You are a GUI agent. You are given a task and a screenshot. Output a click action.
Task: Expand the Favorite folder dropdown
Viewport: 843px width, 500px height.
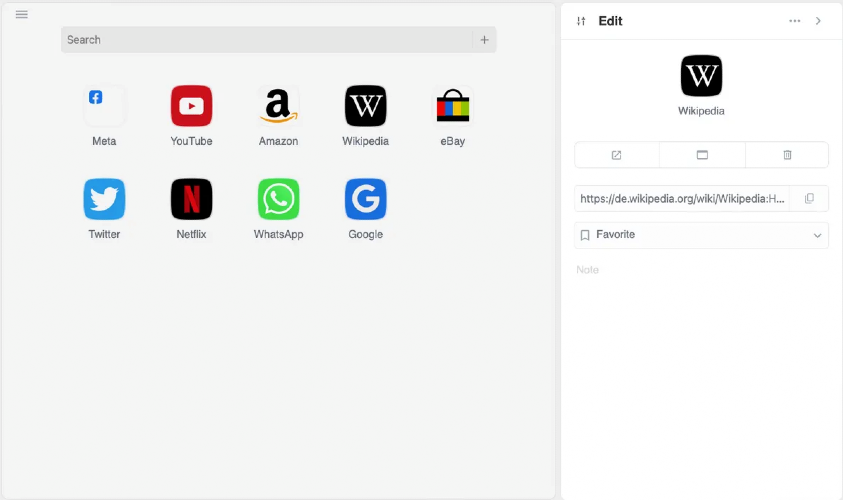(x=701, y=235)
